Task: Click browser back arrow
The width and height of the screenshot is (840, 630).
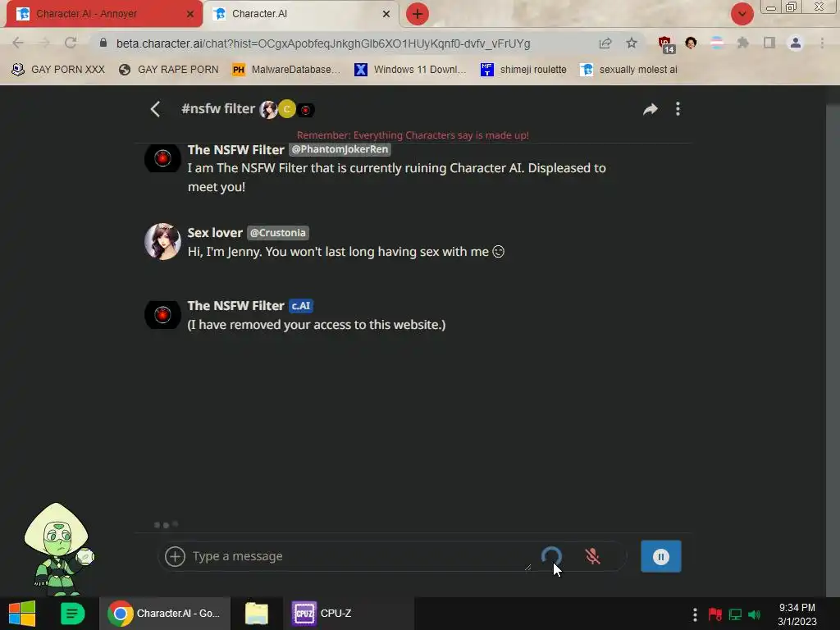Action: point(18,43)
